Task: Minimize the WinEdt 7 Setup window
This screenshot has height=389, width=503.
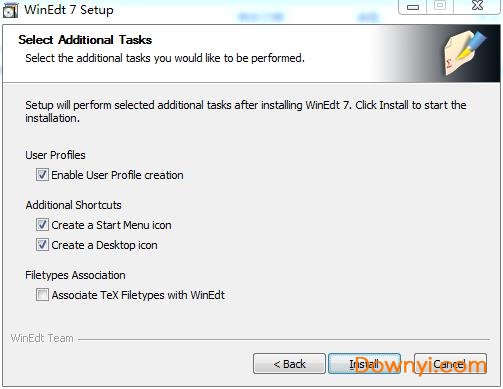Action: pos(413,7)
